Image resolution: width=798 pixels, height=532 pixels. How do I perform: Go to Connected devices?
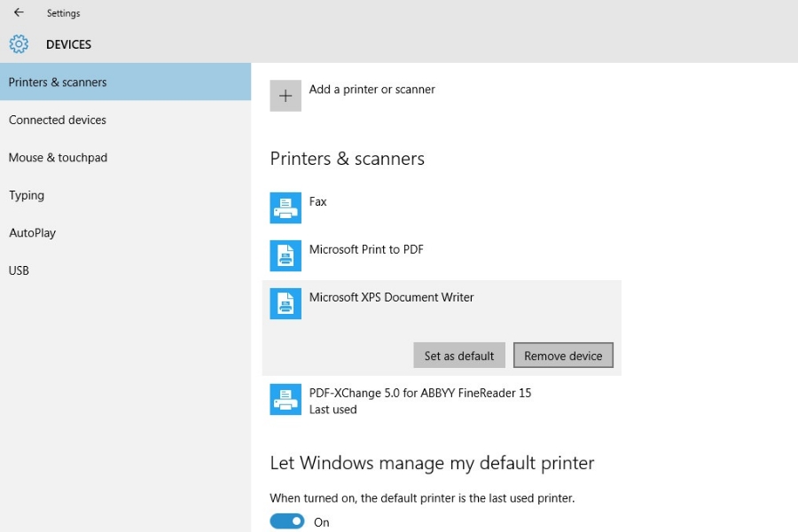(x=58, y=120)
